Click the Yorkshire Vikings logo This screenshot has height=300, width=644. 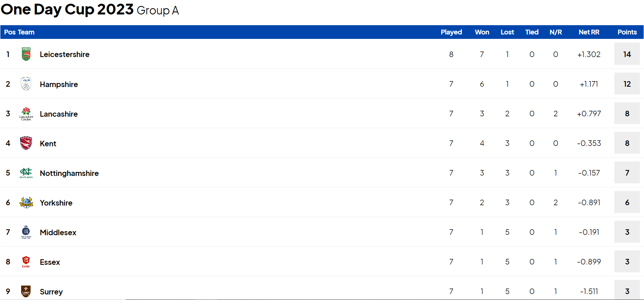(x=26, y=203)
